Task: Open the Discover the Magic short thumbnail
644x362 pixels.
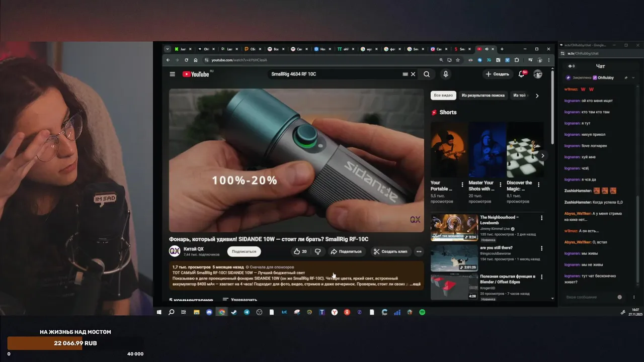Action: click(x=525, y=149)
